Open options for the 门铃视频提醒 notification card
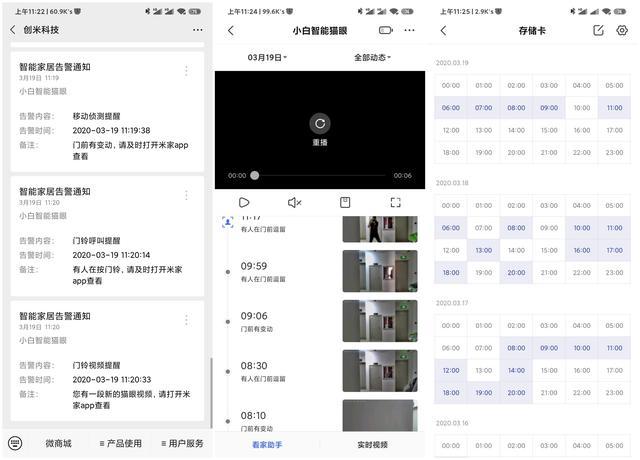Screen dimensions: 640x460 click(x=187, y=320)
